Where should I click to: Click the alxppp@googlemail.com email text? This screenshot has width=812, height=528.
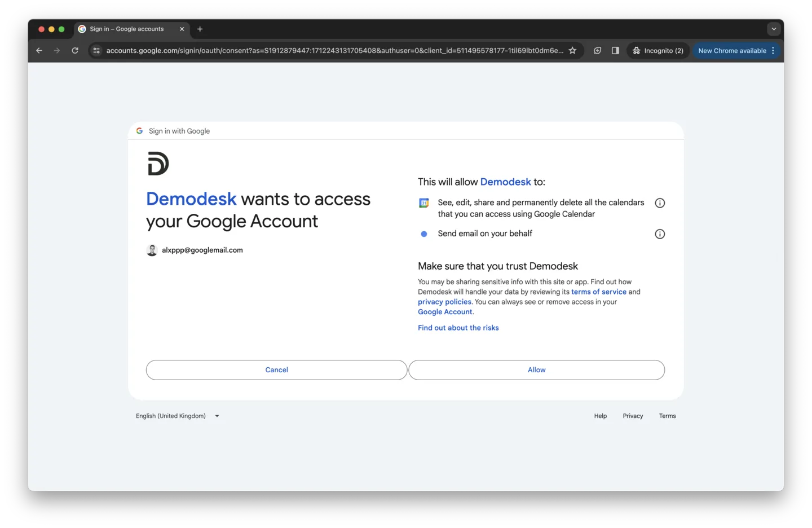pyautogui.click(x=202, y=250)
